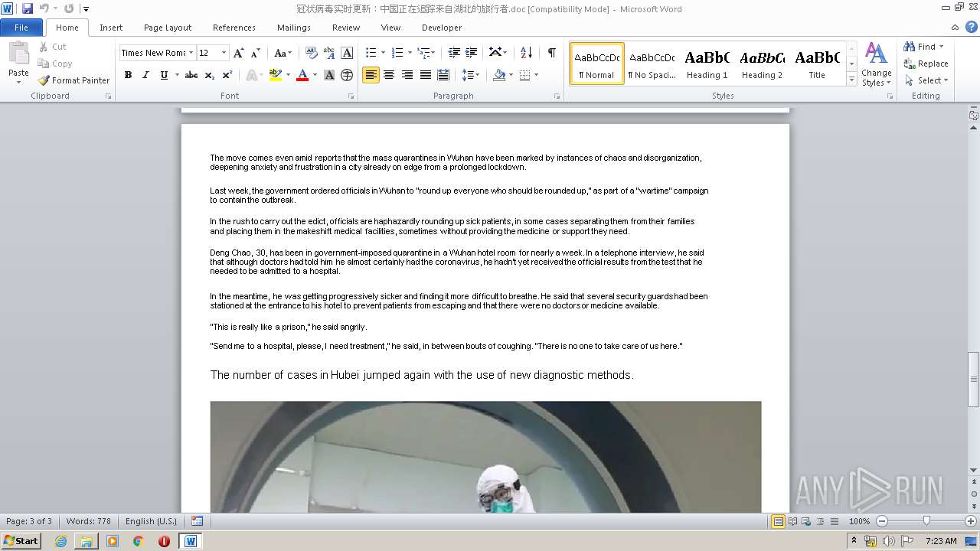Click the Change Styles icon

pos(876,64)
